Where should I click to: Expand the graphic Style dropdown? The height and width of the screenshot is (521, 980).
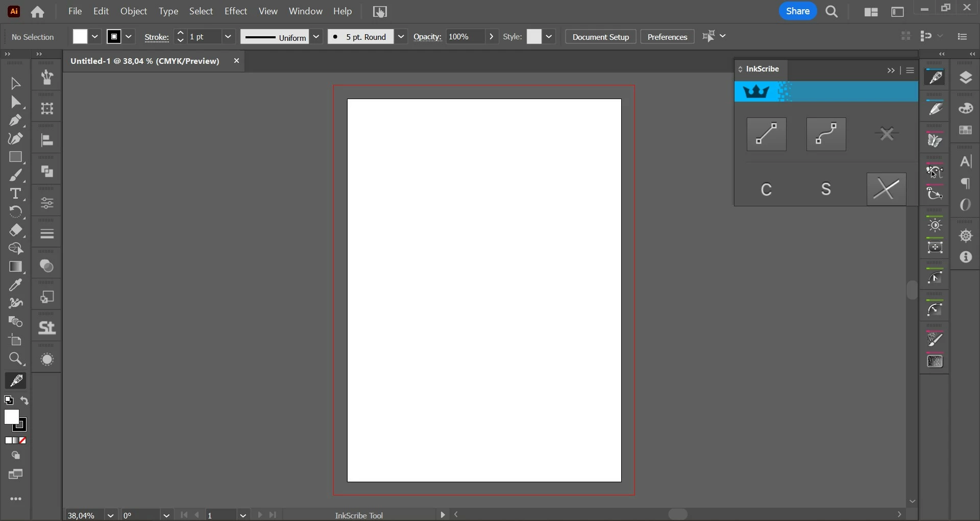pyautogui.click(x=549, y=37)
